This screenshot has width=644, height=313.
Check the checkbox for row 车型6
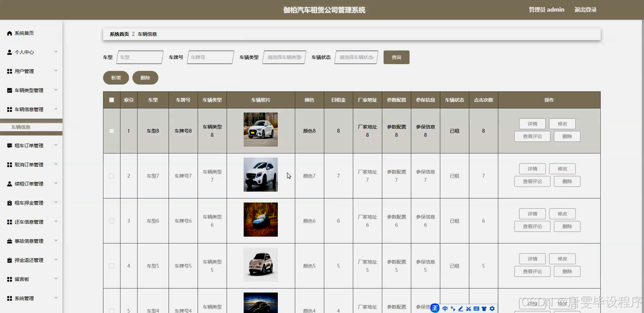[x=112, y=221]
